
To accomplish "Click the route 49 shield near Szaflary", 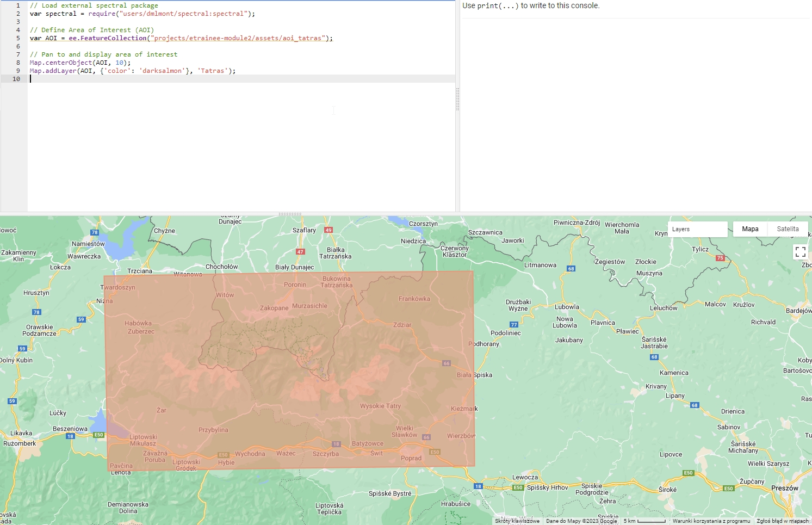I will click(x=328, y=230).
